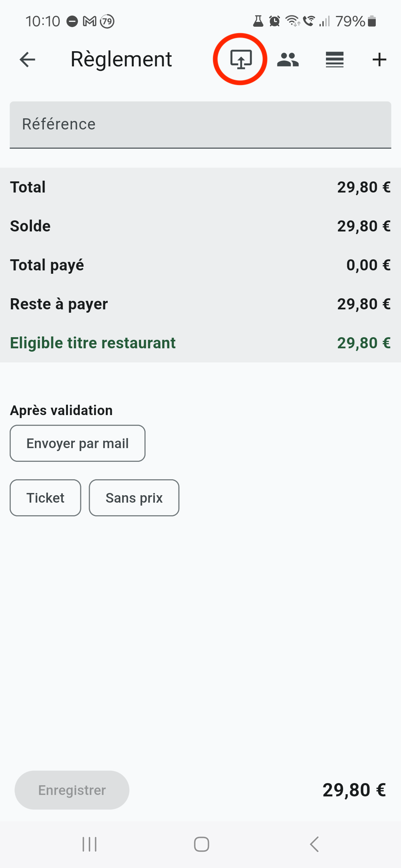The height and width of the screenshot is (868, 401).
Task: Tap the Android system back chevron
Action: (x=314, y=844)
